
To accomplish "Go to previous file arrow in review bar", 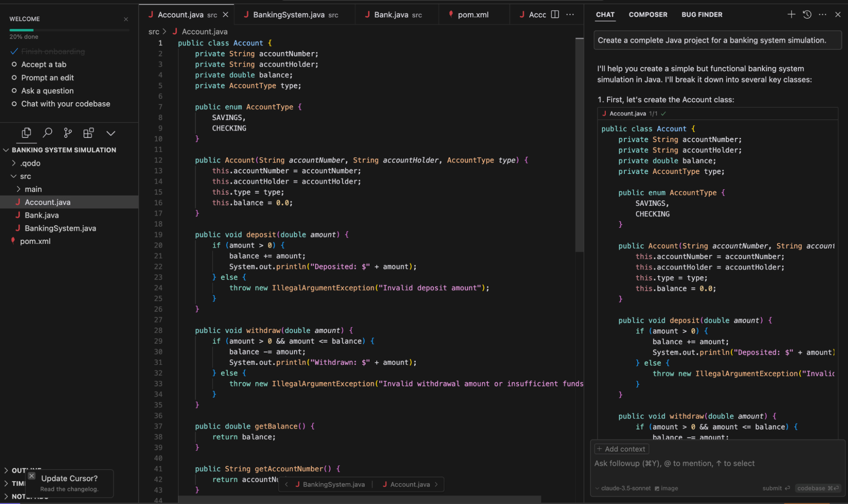I will click(286, 484).
